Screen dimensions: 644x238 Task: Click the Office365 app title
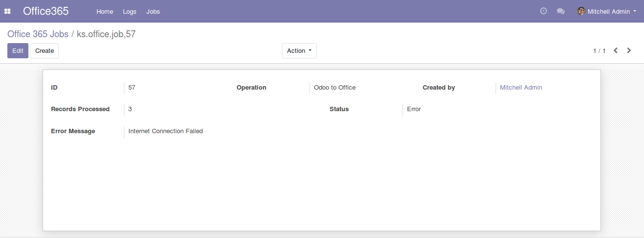pos(46,11)
